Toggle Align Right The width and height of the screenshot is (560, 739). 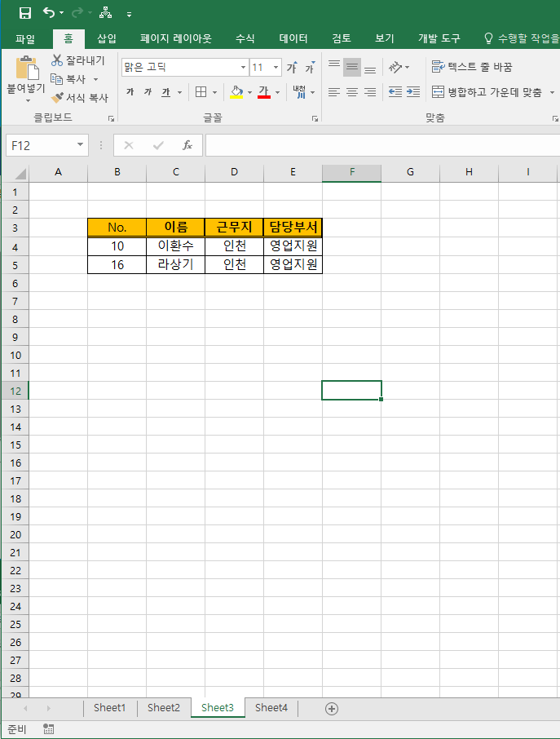370,92
